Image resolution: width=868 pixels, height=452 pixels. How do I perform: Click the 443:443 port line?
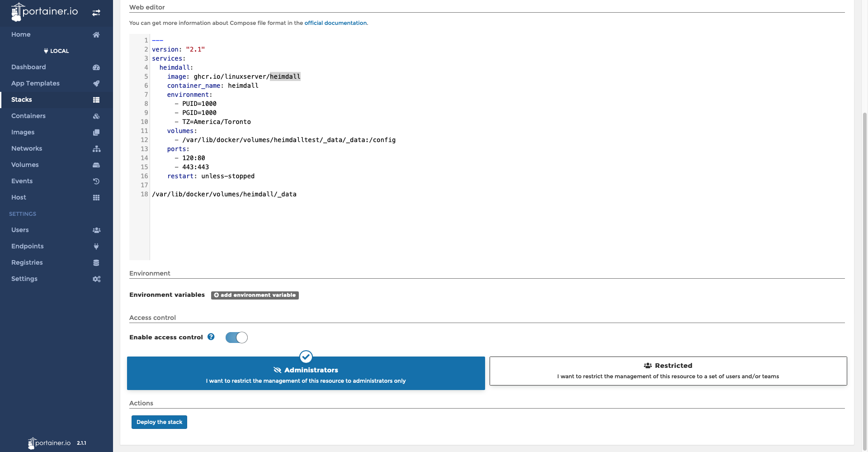(x=195, y=167)
